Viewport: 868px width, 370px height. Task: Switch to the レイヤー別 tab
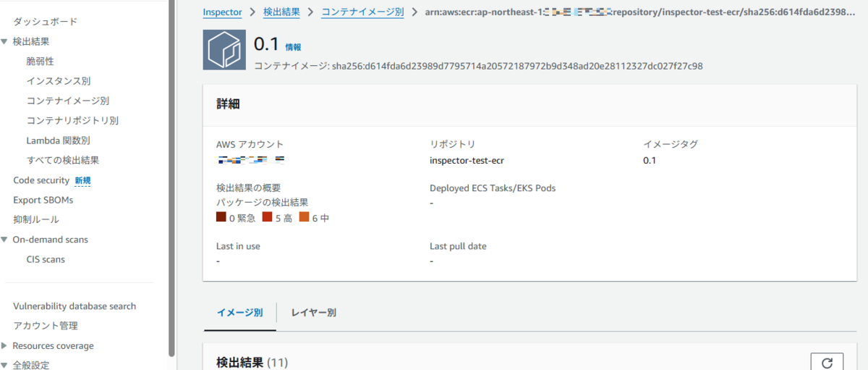[x=313, y=313]
